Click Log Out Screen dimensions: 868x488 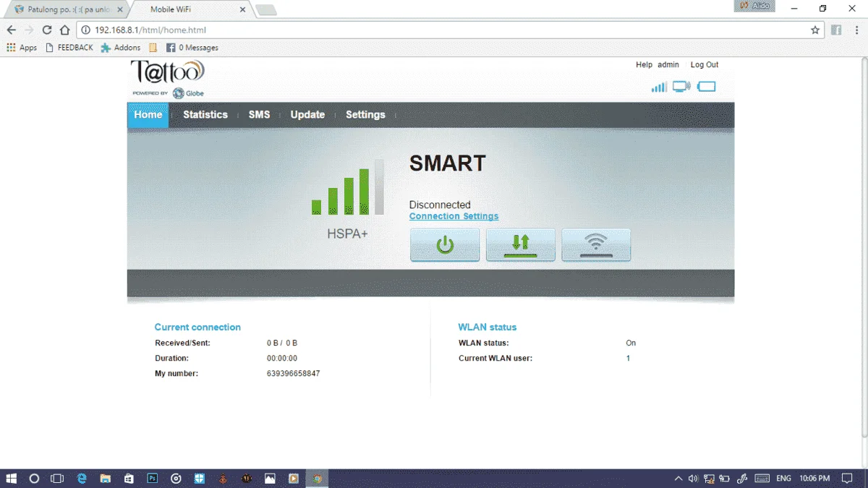tap(705, 65)
